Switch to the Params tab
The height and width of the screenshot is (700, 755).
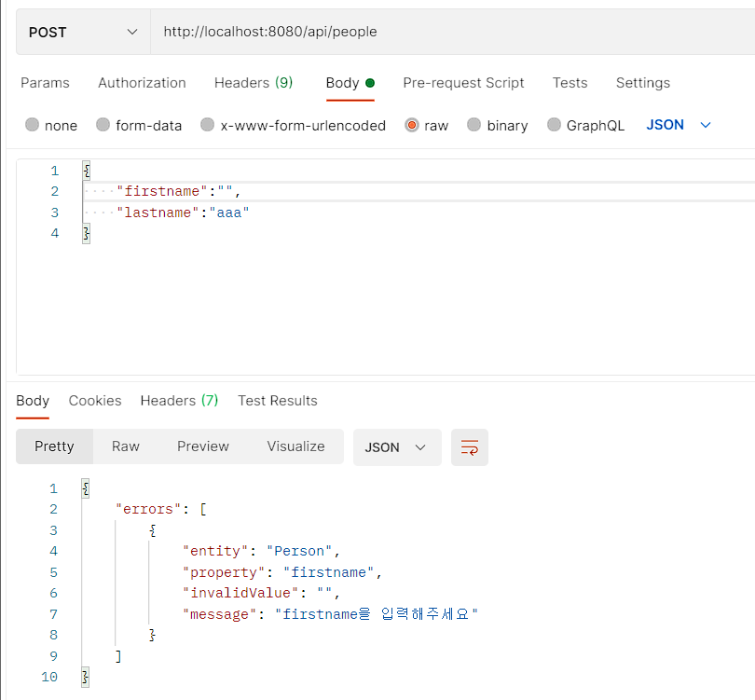[x=45, y=83]
